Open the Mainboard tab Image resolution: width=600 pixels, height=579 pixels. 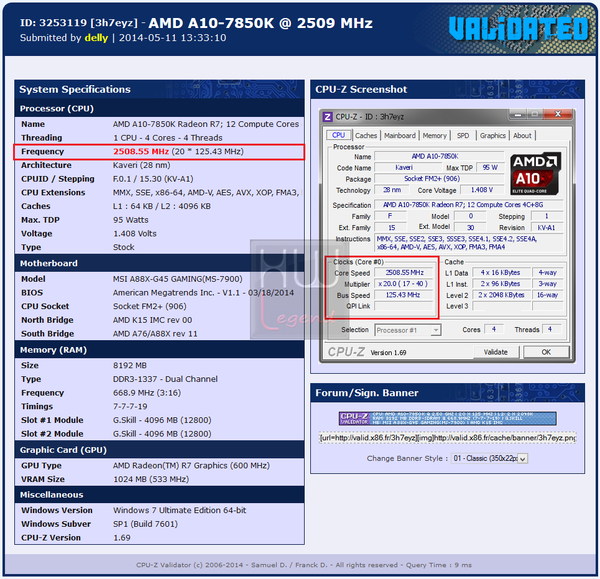399,135
